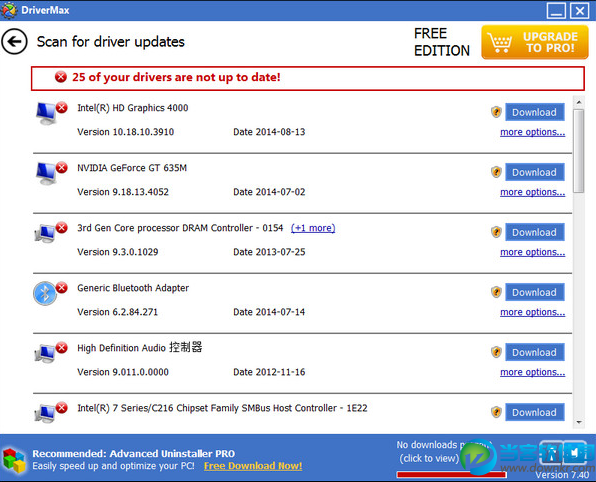Click the Advanced Uninstaller PRO cube icon

tap(14, 460)
